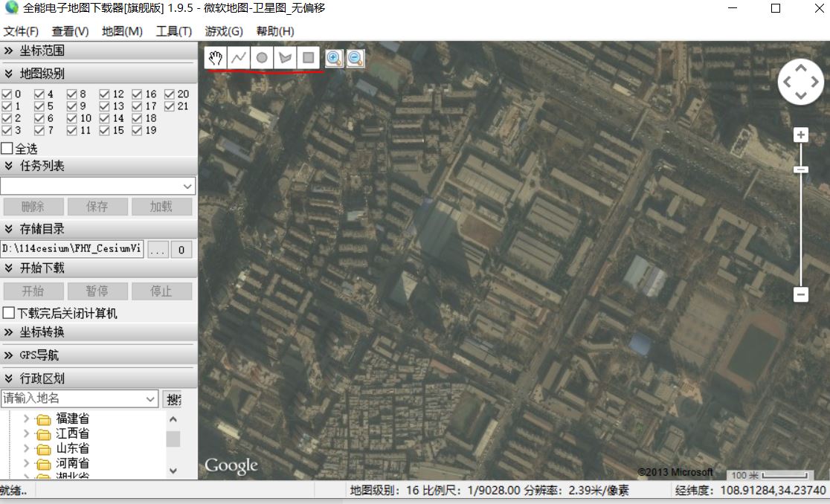Click the 保存 task button
Viewport: 830px width, 504px height.
pos(97,206)
